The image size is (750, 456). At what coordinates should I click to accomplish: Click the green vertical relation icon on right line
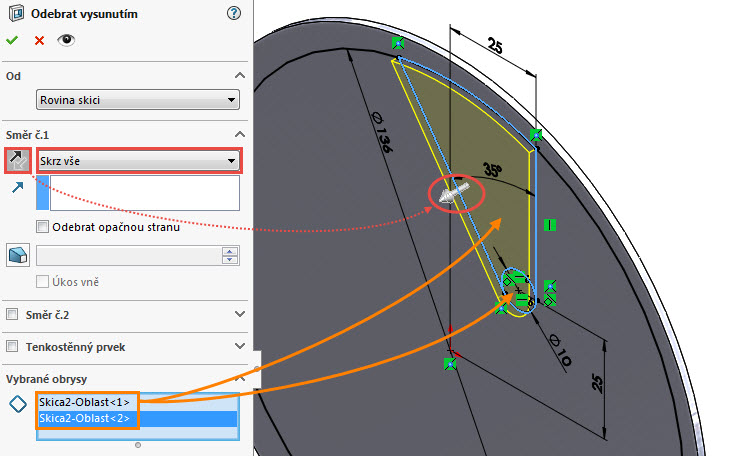pyautogui.click(x=550, y=225)
